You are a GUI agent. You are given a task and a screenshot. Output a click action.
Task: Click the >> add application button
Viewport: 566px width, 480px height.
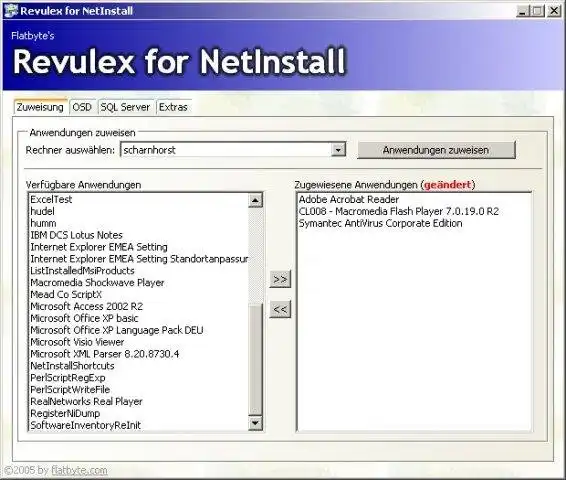tap(280, 279)
